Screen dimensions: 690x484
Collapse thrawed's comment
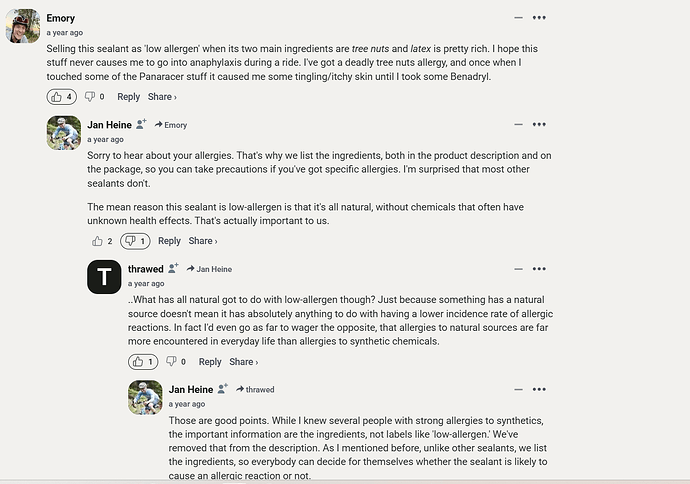click(x=517, y=269)
